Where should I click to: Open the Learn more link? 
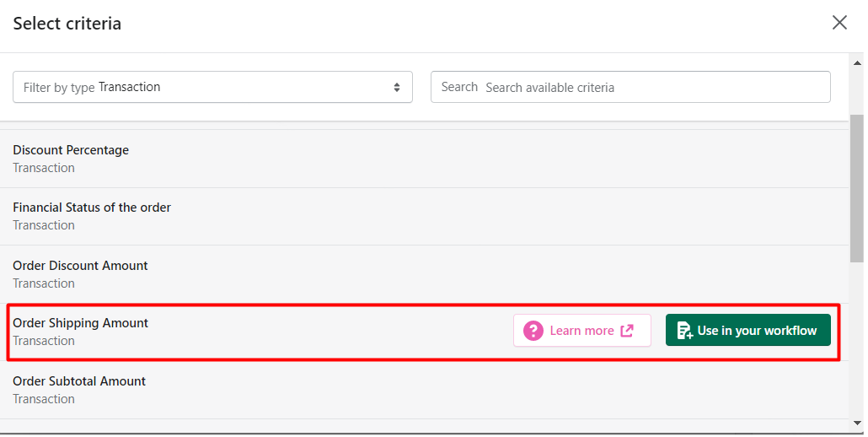pyautogui.click(x=581, y=331)
